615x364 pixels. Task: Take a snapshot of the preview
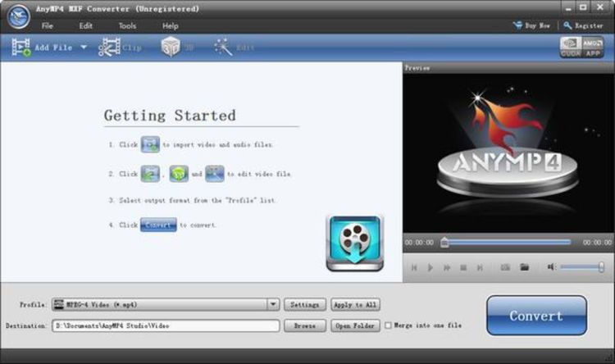pos(505,267)
